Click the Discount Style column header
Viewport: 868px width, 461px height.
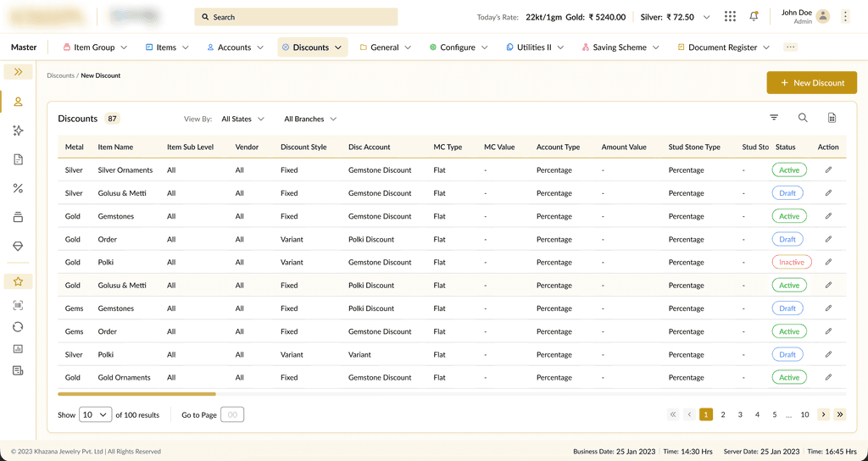coord(303,147)
